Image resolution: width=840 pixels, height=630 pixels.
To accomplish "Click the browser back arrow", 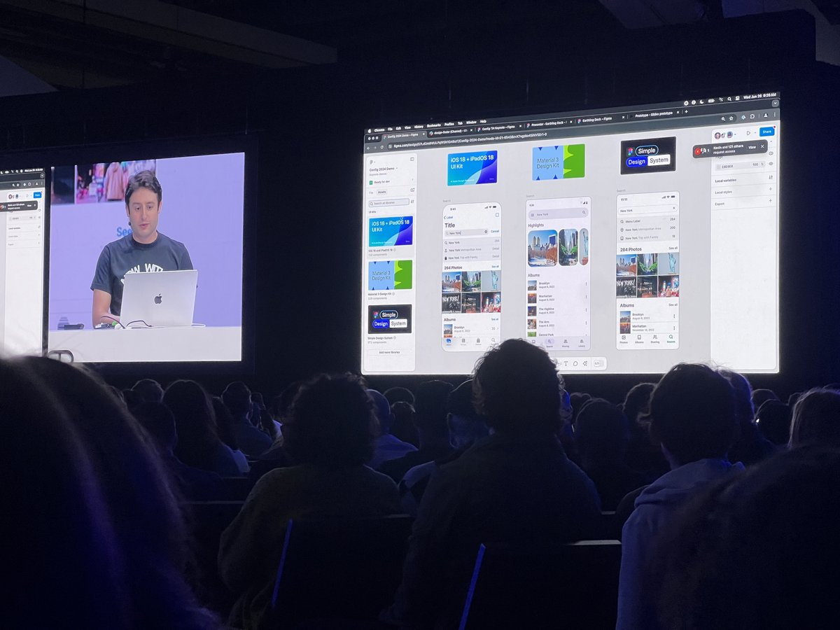I will pyautogui.click(x=367, y=148).
